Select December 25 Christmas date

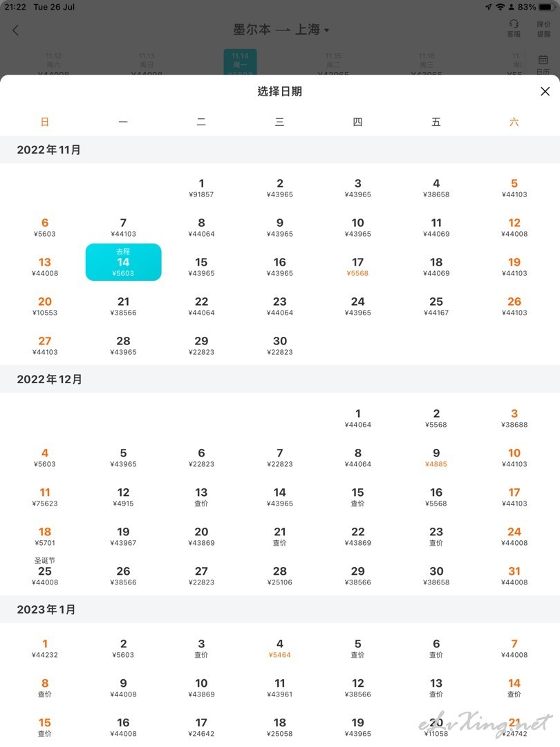[45, 572]
